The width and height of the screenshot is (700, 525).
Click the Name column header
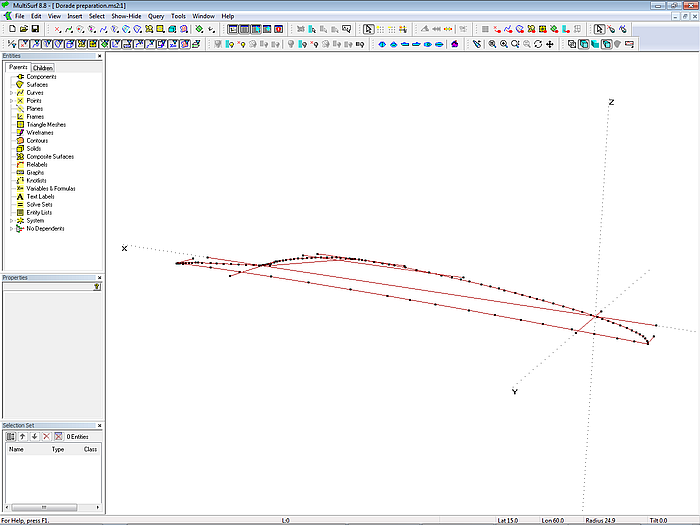click(16, 450)
